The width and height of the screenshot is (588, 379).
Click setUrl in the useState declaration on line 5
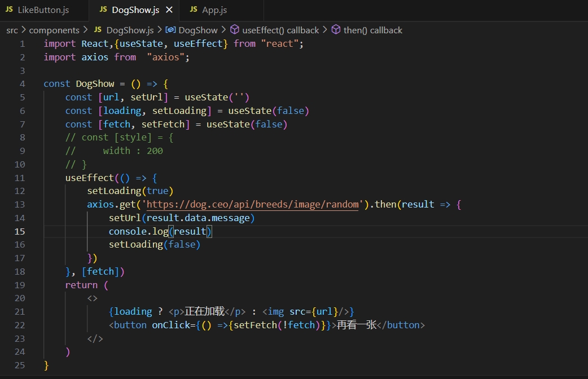(x=147, y=98)
